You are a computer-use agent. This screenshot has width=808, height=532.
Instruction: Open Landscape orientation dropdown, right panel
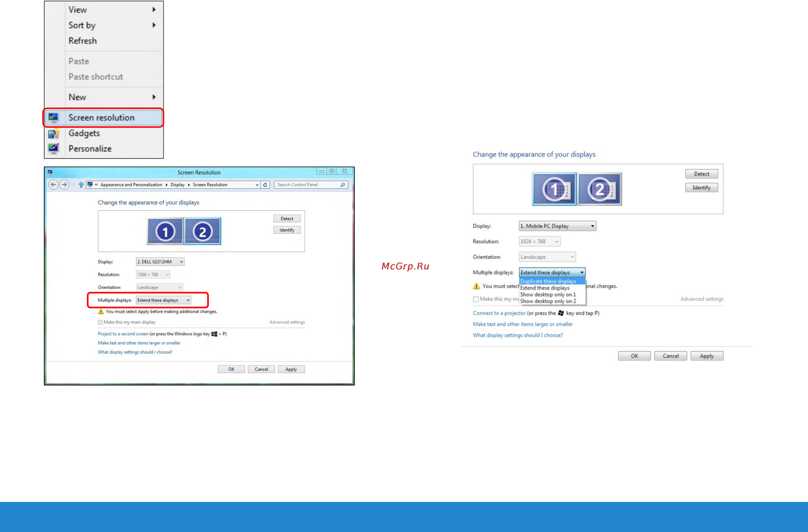[547, 257]
